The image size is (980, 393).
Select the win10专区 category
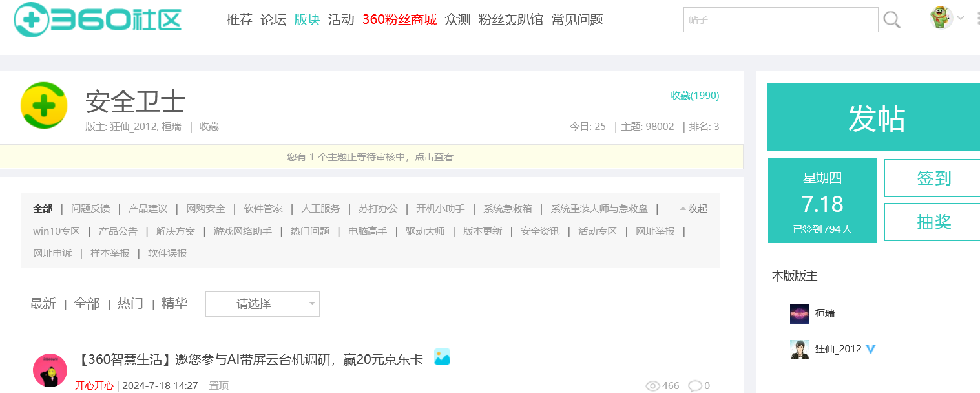(x=56, y=231)
